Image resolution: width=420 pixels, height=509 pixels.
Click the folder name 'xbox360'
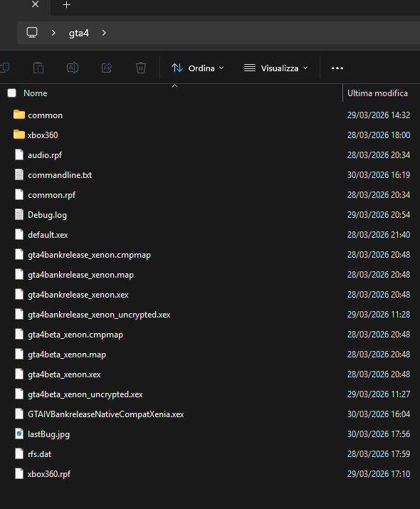pyautogui.click(x=43, y=135)
